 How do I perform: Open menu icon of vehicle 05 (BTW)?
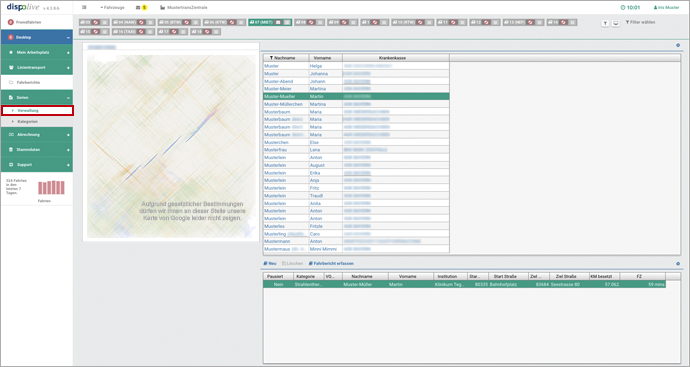[195, 22]
